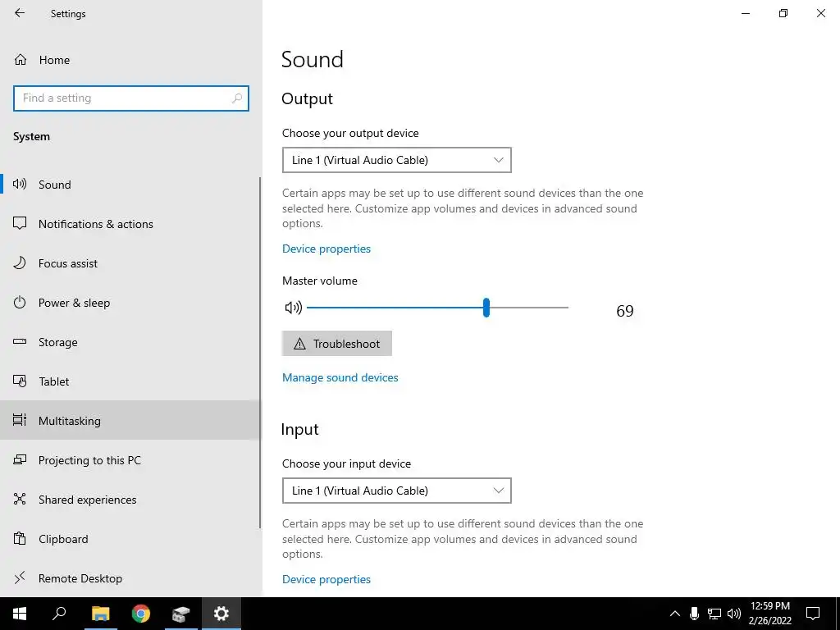840x630 pixels.
Task: Click the network tray icon
Action: [x=714, y=614]
